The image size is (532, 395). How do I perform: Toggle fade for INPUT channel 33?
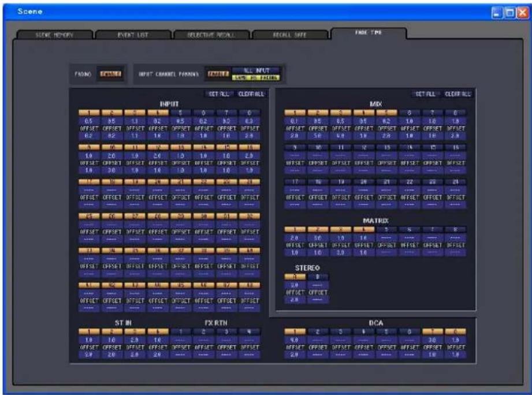tap(89, 251)
